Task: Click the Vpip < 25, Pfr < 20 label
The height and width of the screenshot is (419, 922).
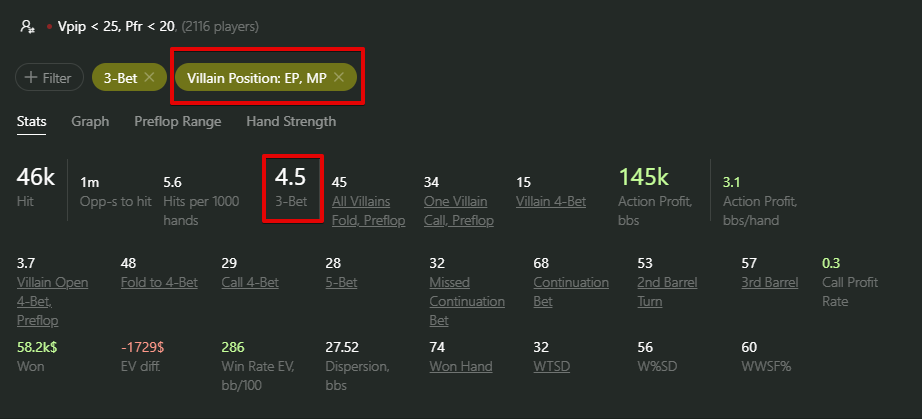Action: coord(116,26)
